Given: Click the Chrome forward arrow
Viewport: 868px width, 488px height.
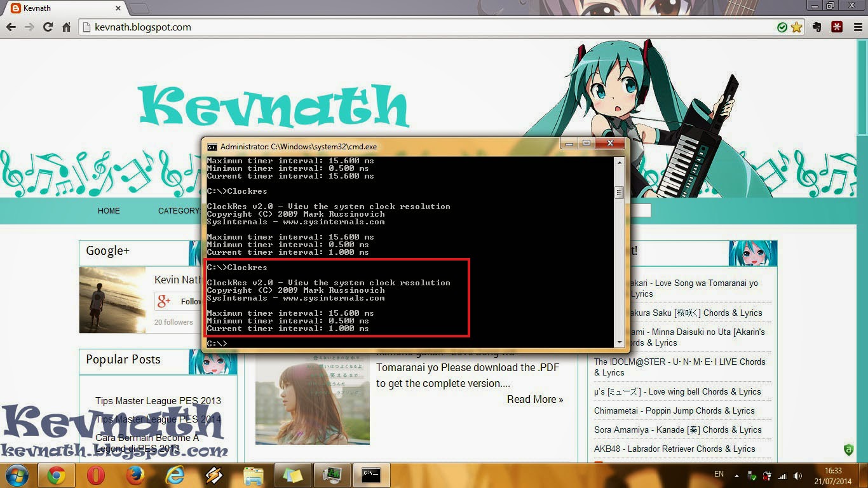Looking at the screenshot, I should pos(29,27).
